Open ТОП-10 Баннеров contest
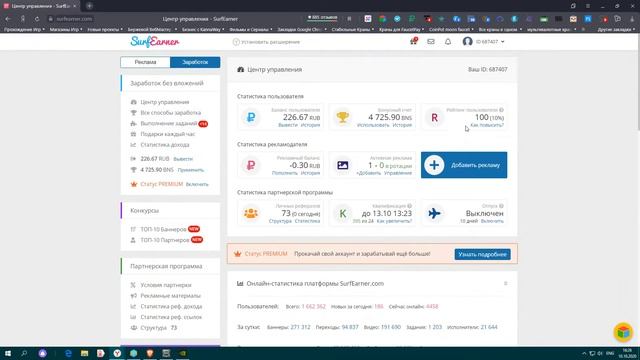Viewport: 640px width, 360px height. click(163, 229)
